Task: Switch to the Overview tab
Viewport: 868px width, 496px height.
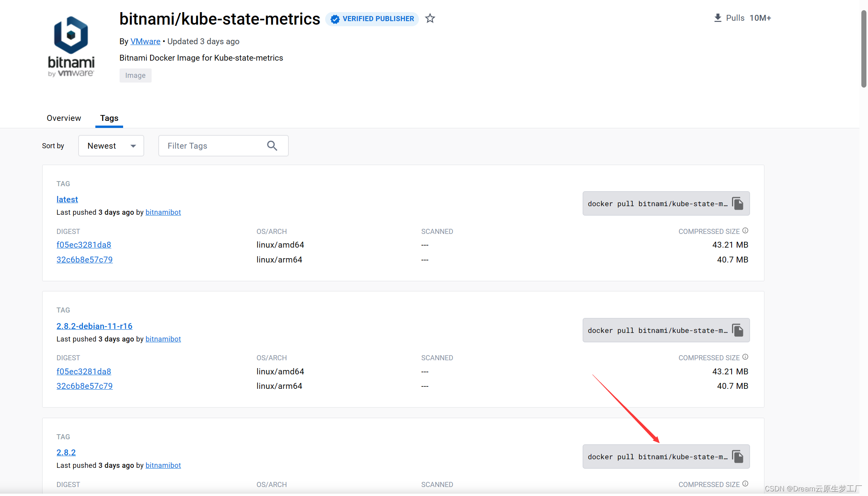Action: point(64,118)
